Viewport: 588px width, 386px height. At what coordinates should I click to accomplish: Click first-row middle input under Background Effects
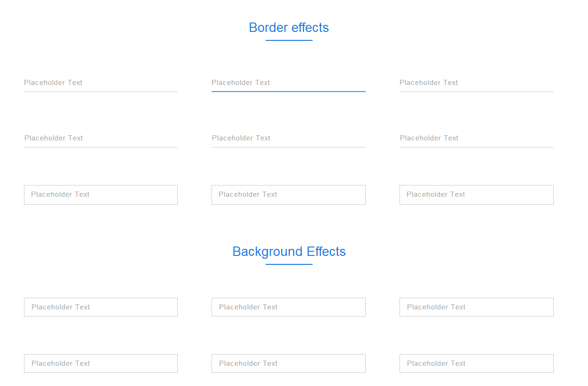(289, 307)
